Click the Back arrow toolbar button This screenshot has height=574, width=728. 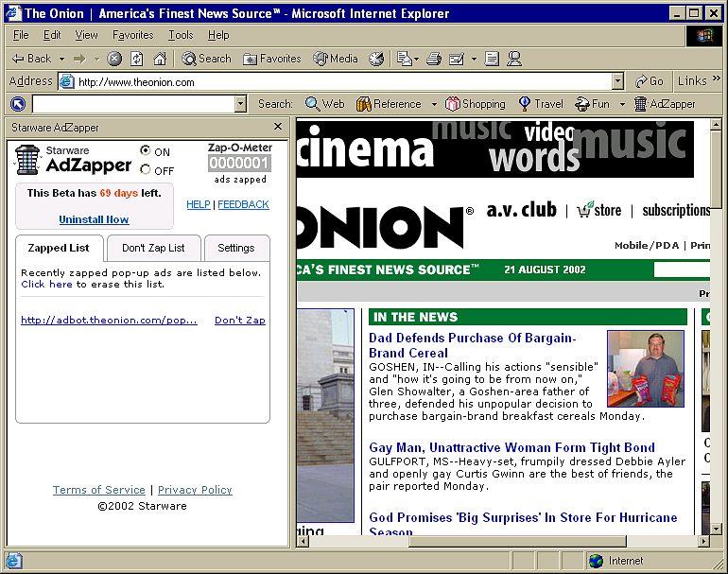pyautogui.click(x=31, y=59)
